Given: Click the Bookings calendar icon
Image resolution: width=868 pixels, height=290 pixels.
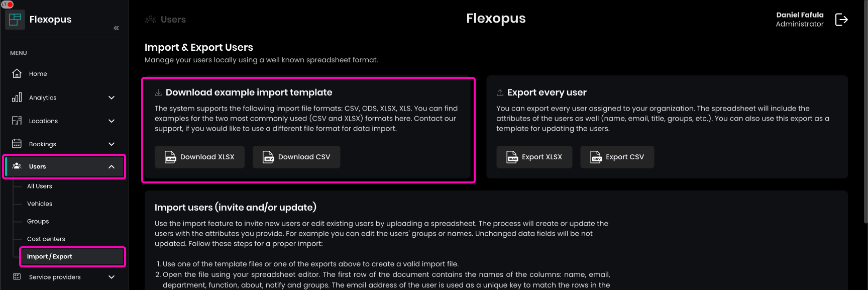Looking at the screenshot, I should pos(17,144).
